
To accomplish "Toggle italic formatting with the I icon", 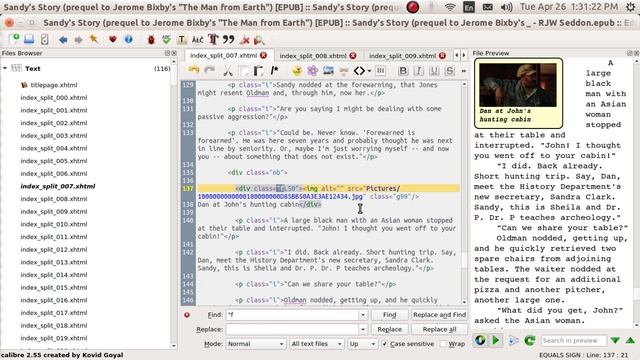I will [x=418, y=71].
